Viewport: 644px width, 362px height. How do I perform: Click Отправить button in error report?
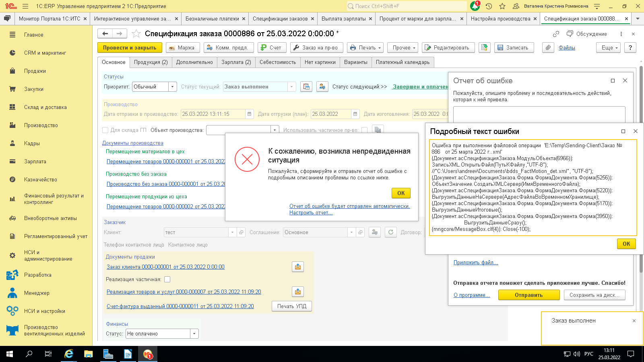click(x=529, y=295)
